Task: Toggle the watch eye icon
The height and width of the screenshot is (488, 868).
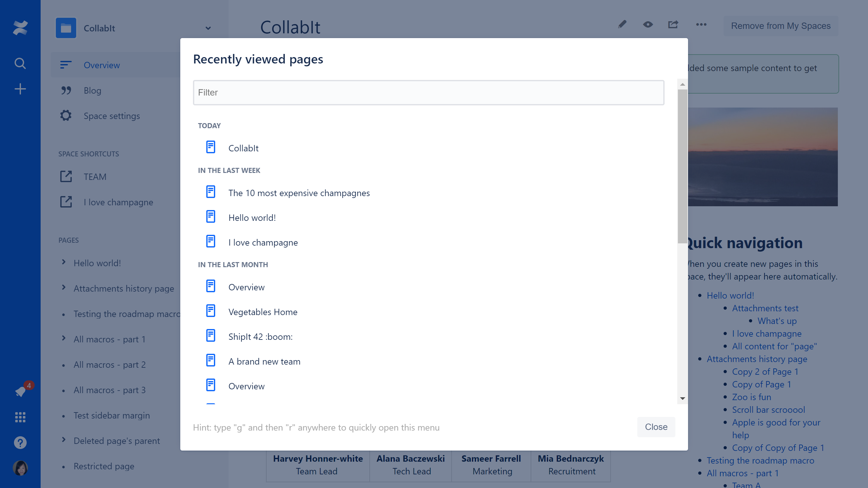Action: (x=648, y=24)
